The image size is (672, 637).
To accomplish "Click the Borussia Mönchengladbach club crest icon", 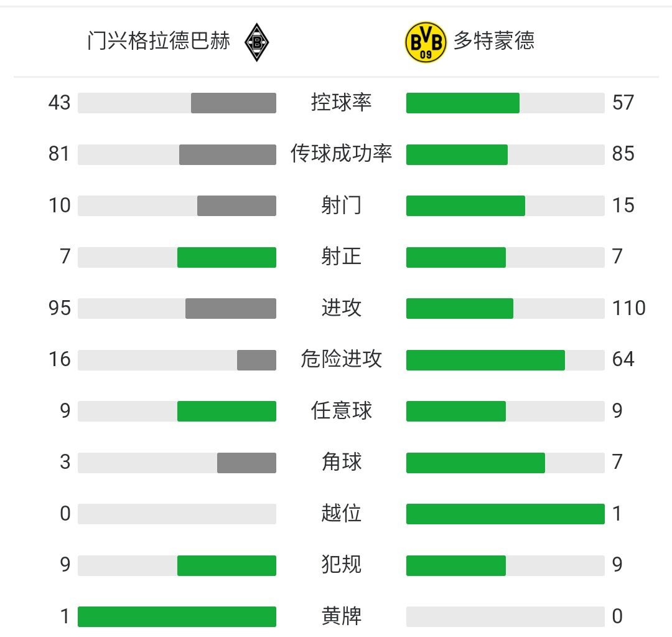I will click(256, 42).
